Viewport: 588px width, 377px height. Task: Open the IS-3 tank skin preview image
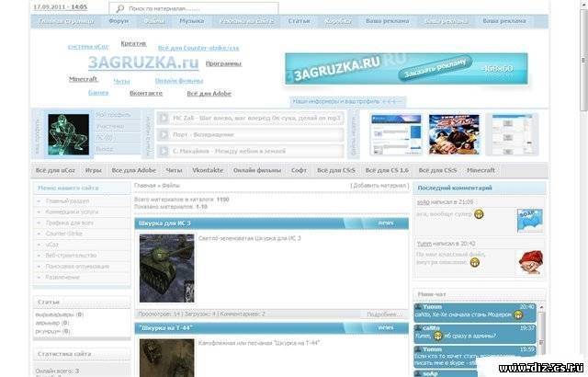[166, 267]
